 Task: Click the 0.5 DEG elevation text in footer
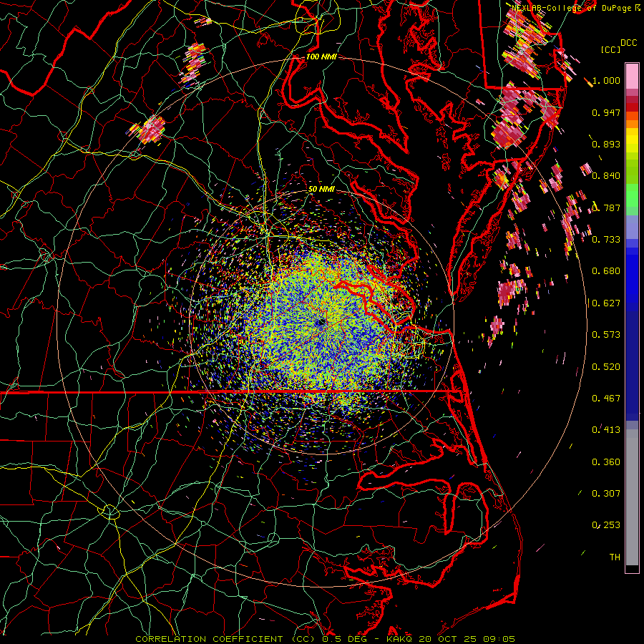tap(345, 639)
